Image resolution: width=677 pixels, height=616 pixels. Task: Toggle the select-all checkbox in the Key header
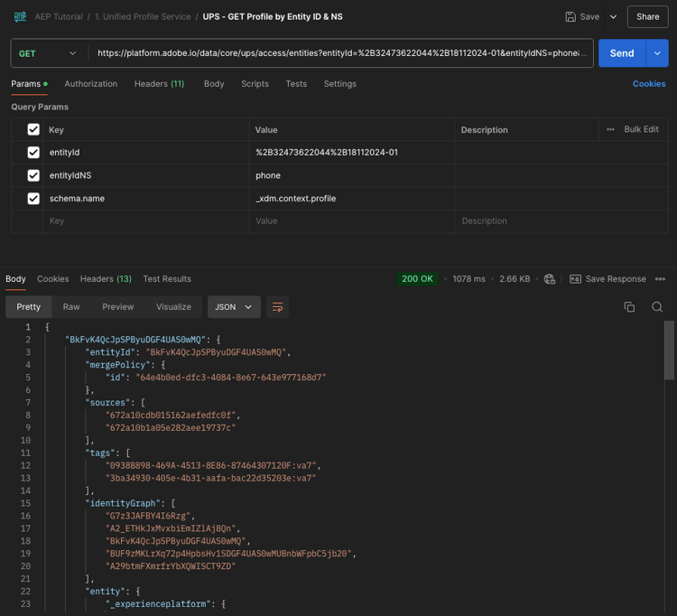tap(33, 129)
